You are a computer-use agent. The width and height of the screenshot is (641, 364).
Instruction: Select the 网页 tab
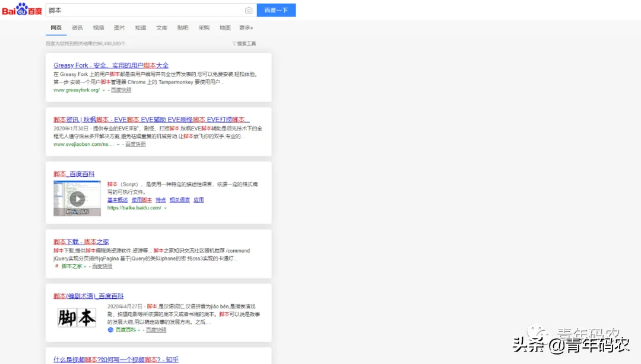(x=56, y=28)
